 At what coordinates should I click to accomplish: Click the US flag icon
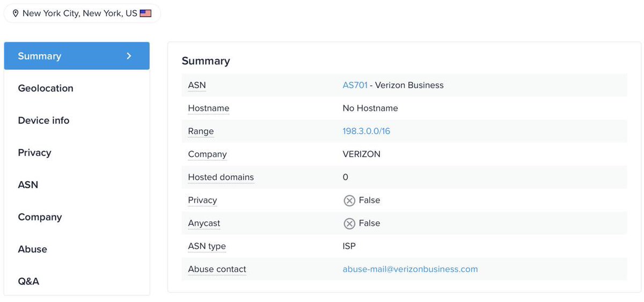pos(145,13)
